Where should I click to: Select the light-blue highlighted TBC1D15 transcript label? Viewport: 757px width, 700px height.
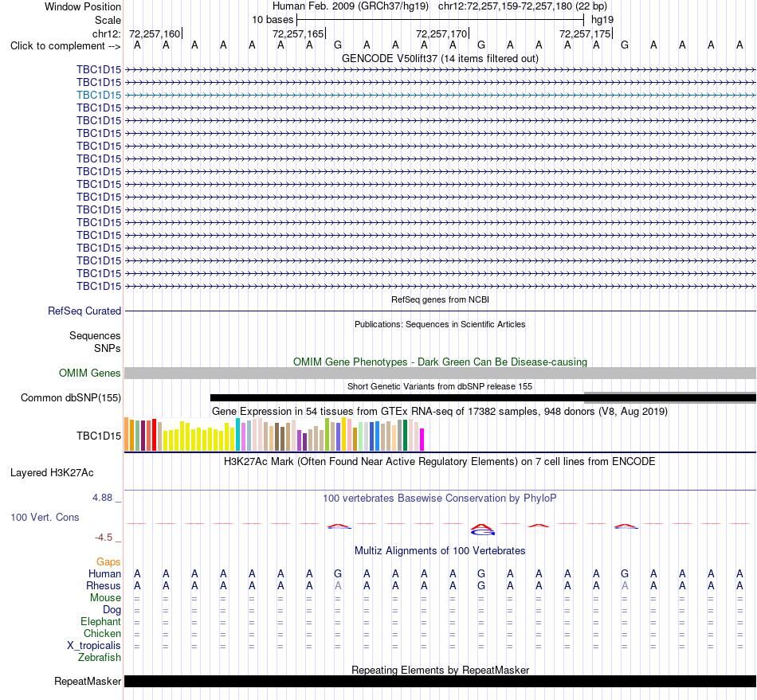pos(99,95)
